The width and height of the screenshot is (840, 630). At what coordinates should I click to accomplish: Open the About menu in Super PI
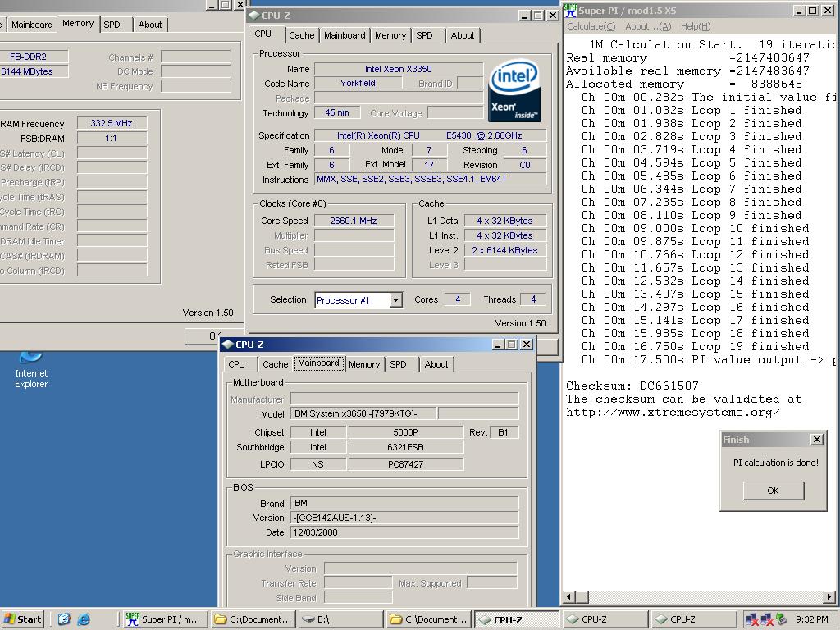(x=648, y=26)
